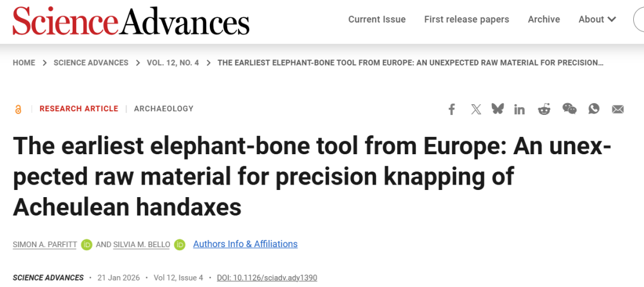Share article on LinkedIn
This screenshot has height=287, width=644.
pyautogui.click(x=519, y=109)
